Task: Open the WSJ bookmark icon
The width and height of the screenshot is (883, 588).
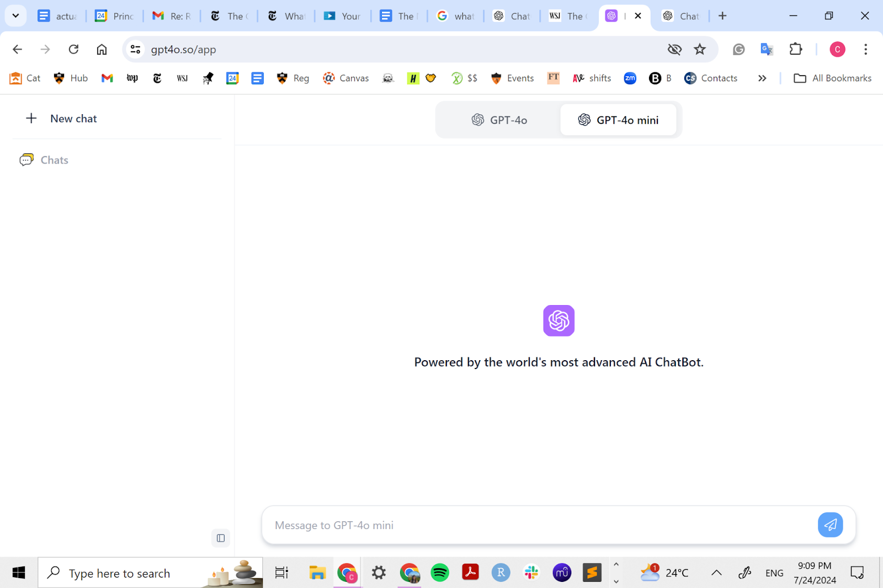Action: tap(182, 78)
